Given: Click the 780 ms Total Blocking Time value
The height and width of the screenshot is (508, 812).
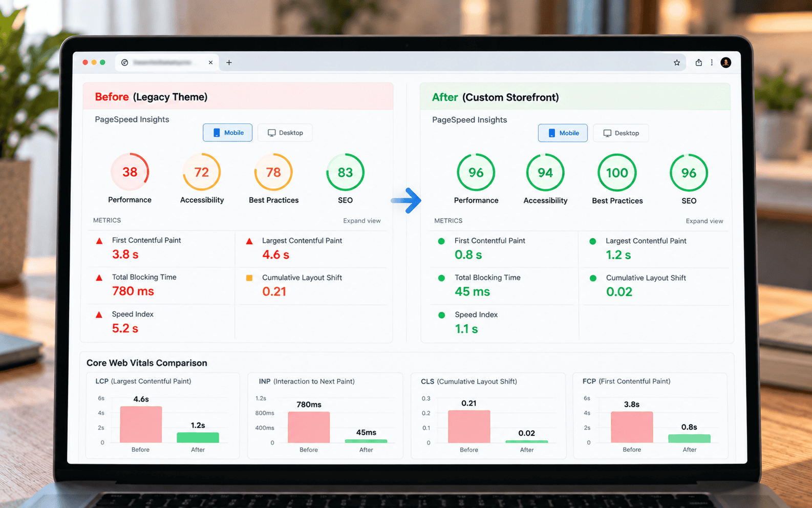Looking at the screenshot, I should [x=133, y=291].
